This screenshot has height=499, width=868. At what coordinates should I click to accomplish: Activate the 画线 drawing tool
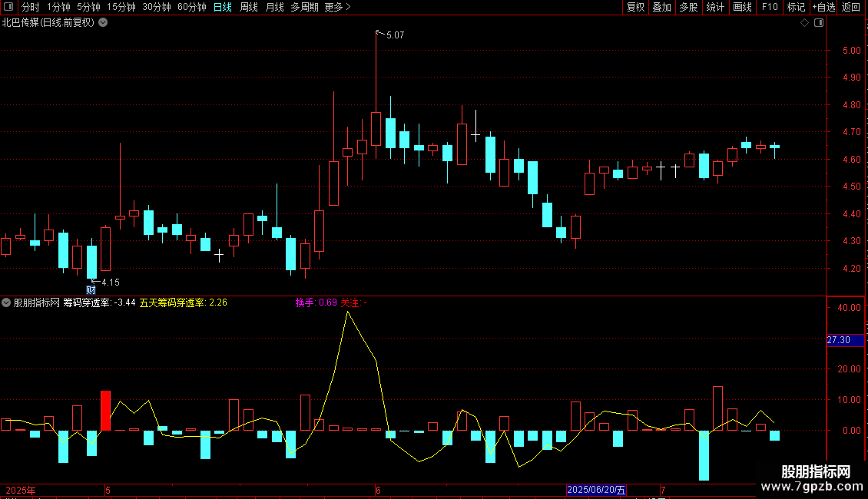coord(742,7)
